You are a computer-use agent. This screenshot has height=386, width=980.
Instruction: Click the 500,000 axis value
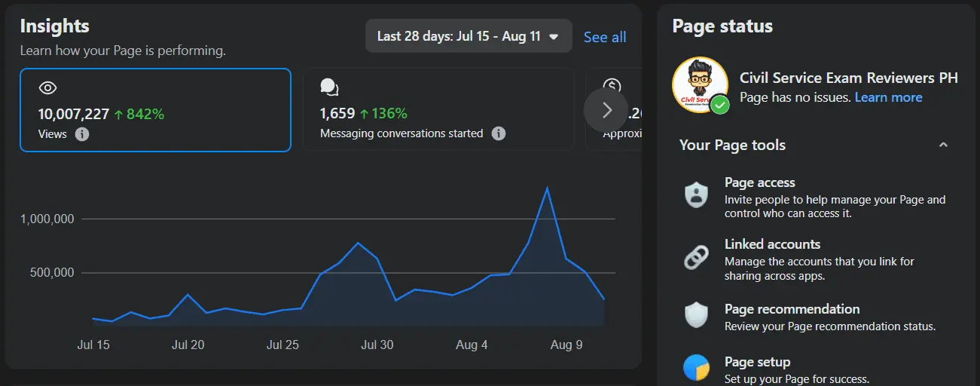click(51, 272)
